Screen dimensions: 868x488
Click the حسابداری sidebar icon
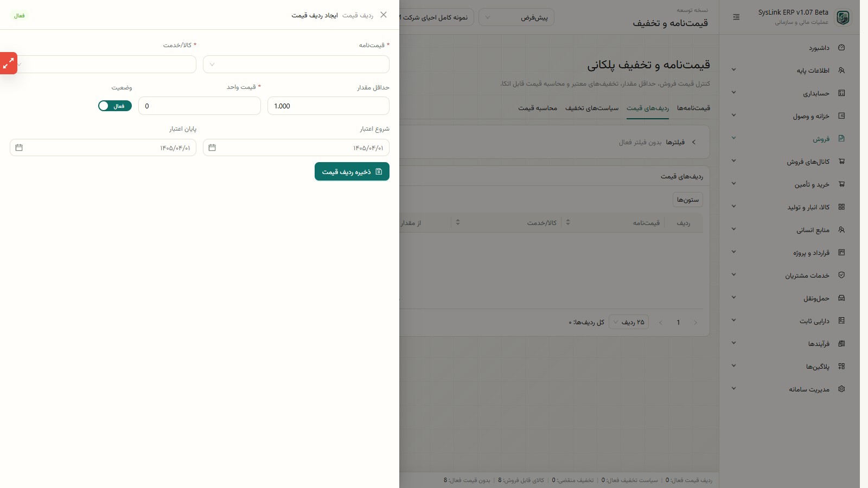[x=841, y=93]
